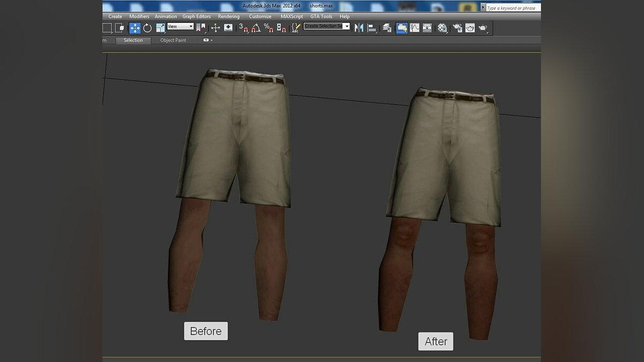Toggle the 3D Snaps button
The height and width of the screenshot is (362, 644).
point(243,28)
